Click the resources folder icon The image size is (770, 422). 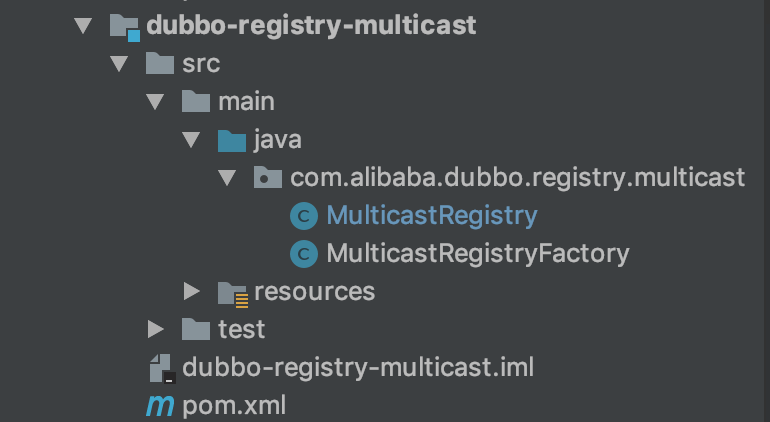click(x=232, y=292)
